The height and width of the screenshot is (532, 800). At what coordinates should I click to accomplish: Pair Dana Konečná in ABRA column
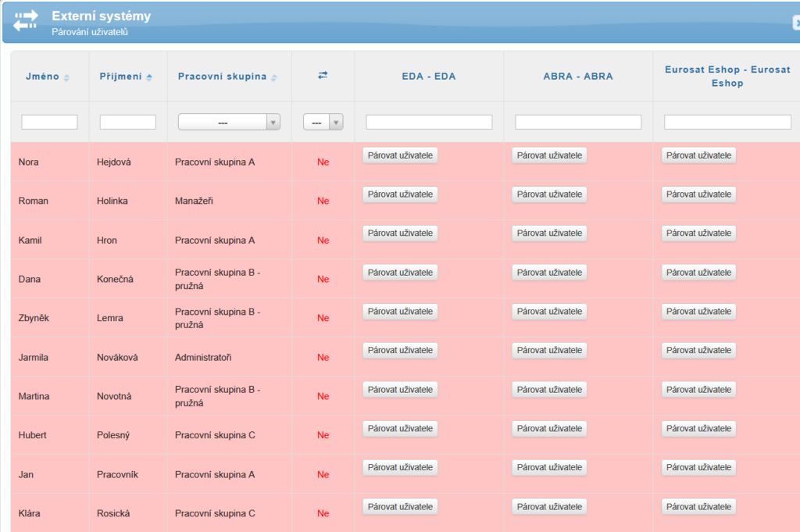[549, 273]
